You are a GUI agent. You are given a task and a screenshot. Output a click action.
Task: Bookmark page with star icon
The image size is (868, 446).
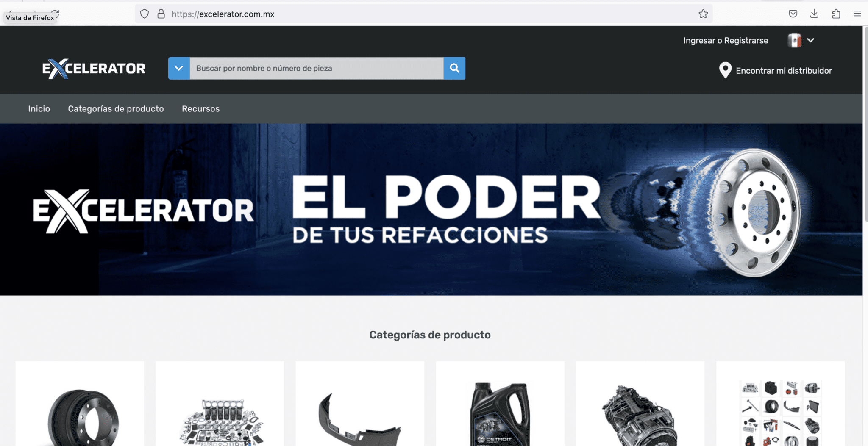[x=703, y=14]
